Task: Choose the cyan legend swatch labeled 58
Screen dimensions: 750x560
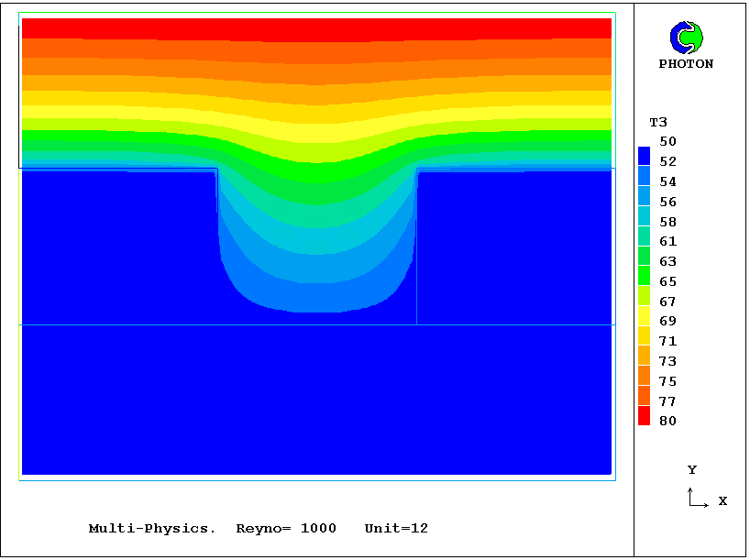Action: (644, 216)
